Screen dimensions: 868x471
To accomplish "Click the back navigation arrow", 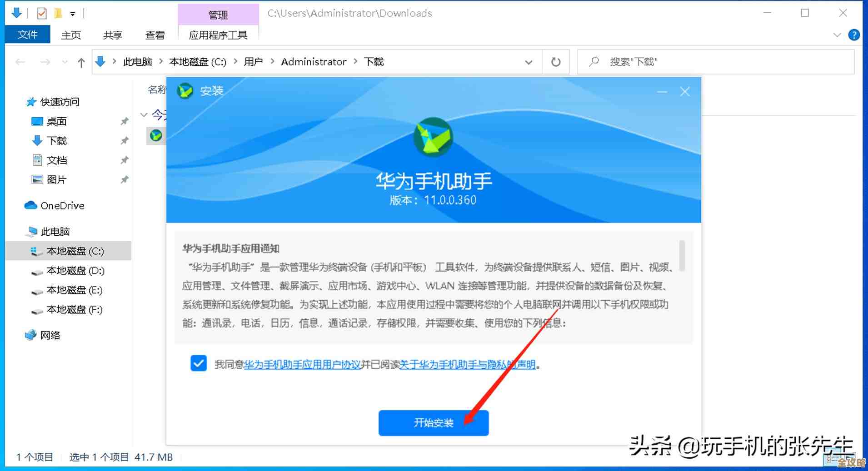I will coord(19,62).
